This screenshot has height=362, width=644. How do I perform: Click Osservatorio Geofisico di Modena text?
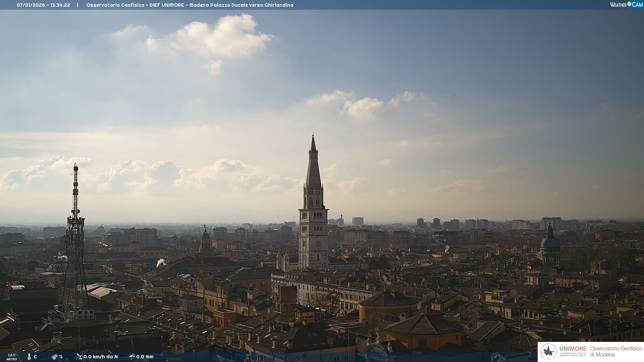[x=615, y=352]
